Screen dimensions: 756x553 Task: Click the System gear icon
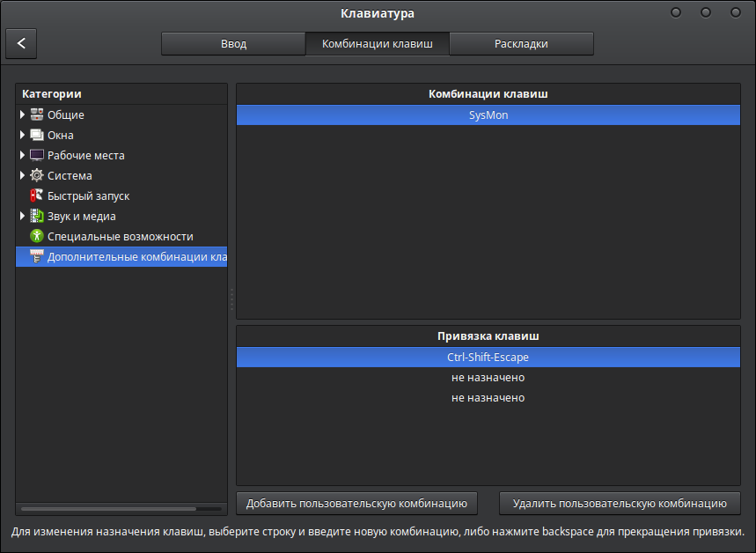click(x=36, y=175)
